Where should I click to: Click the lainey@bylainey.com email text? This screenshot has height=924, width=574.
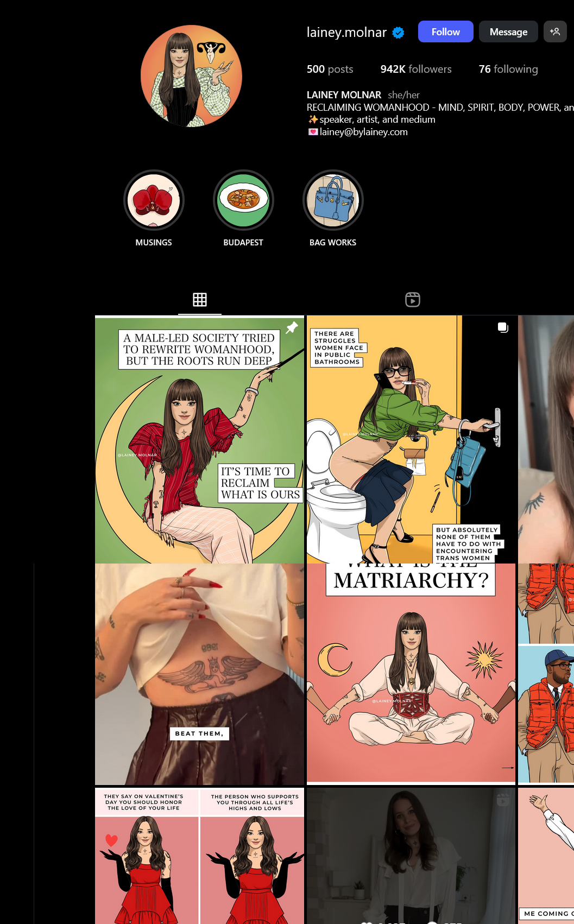click(363, 132)
